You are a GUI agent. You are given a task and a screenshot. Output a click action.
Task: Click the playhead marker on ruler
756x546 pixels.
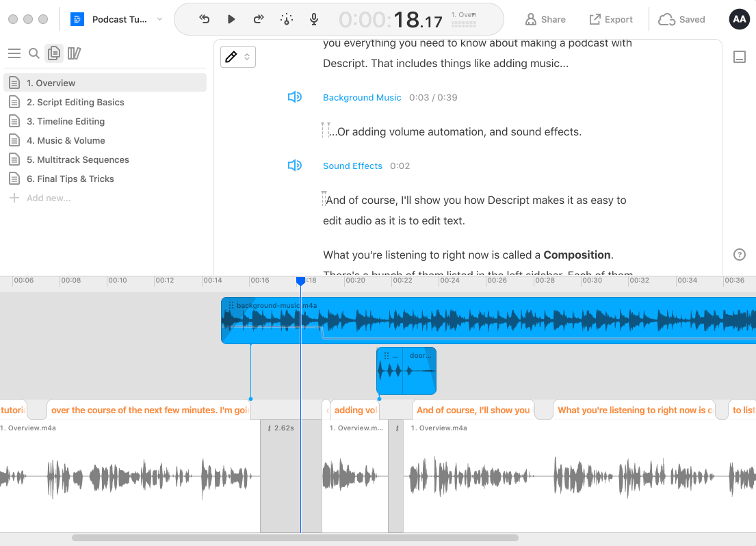pos(300,281)
